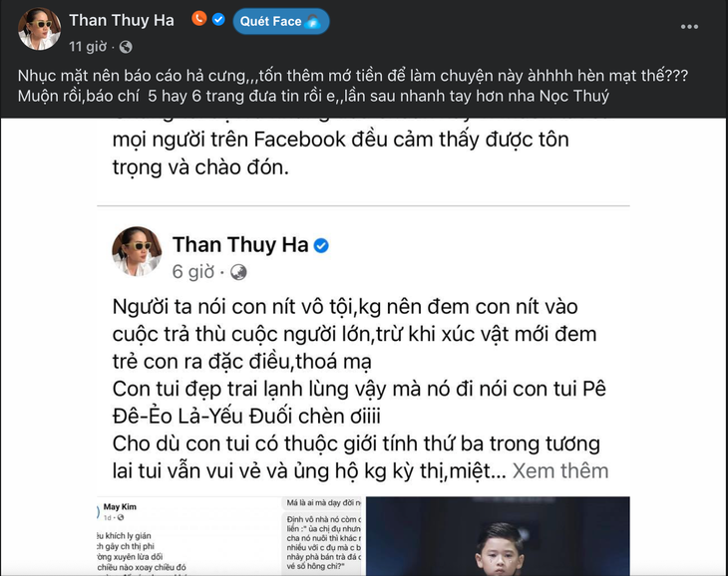
Task: Expand post text with Xem thêm
Action: click(559, 470)
